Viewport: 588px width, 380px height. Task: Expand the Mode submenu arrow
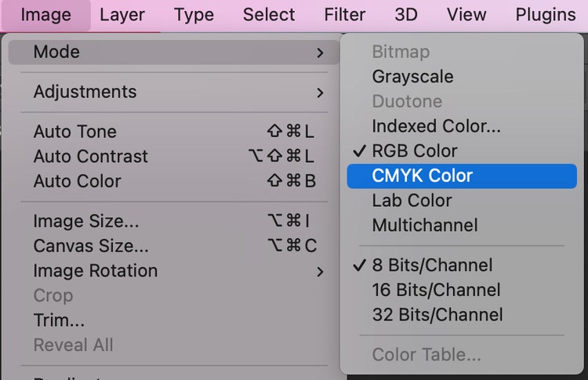click(x=320, y=52)
